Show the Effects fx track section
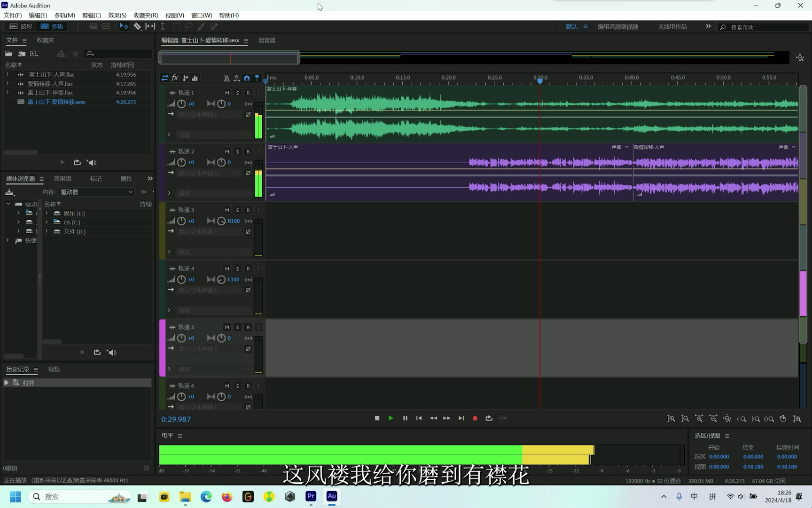Screen dimensions: 812x508 (x=175, y=78)
